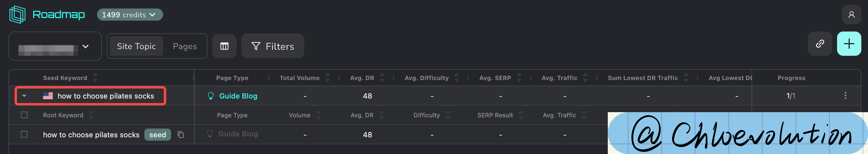
Task: Open the blurred site selector dropdown
Action: (55, 46)
